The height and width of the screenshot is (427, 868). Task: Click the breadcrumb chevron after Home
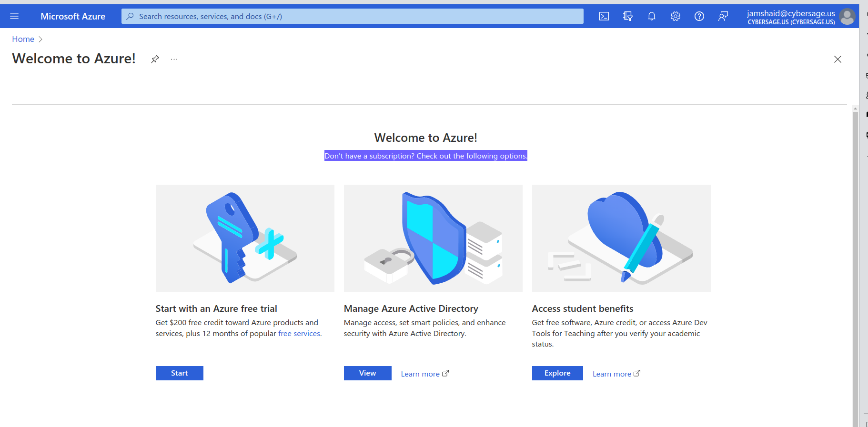coord(40,39)
